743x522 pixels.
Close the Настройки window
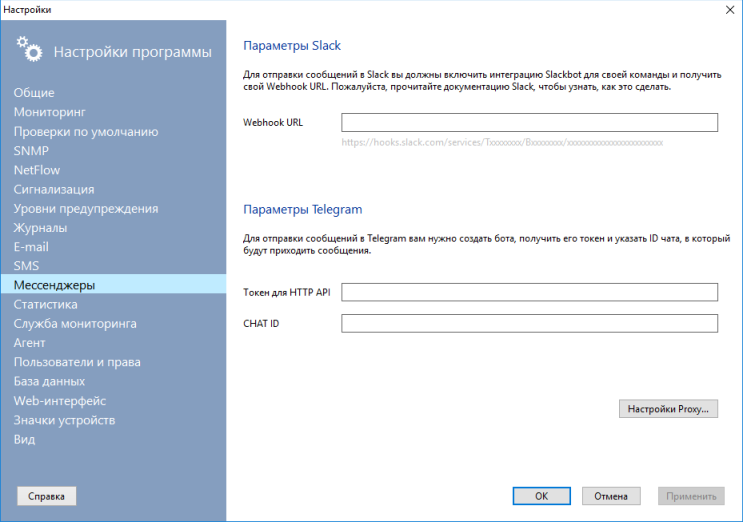730,10
